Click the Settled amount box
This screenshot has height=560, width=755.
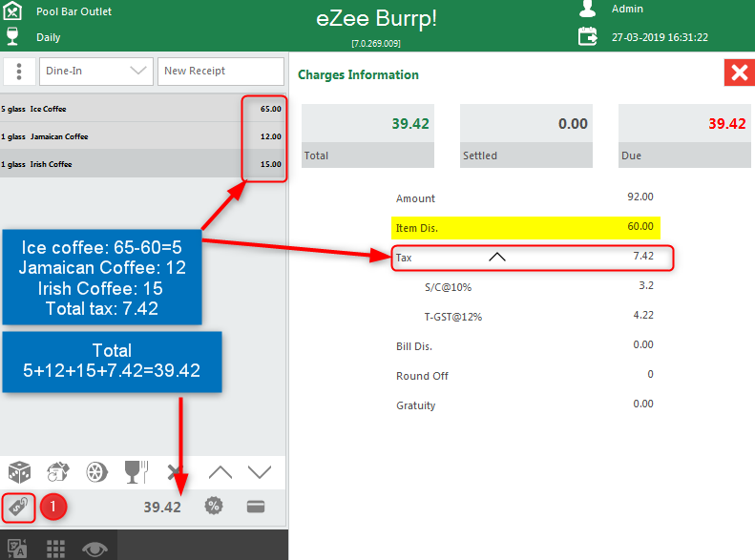pyautogui.click(x=526, y=136)
